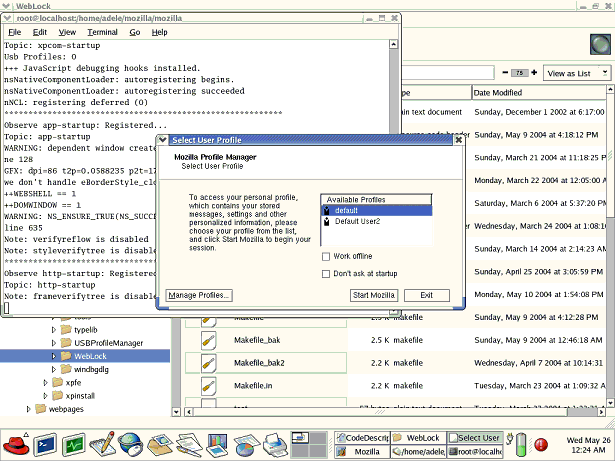Switch to root@localhost taskbar window

click(475, 452)
